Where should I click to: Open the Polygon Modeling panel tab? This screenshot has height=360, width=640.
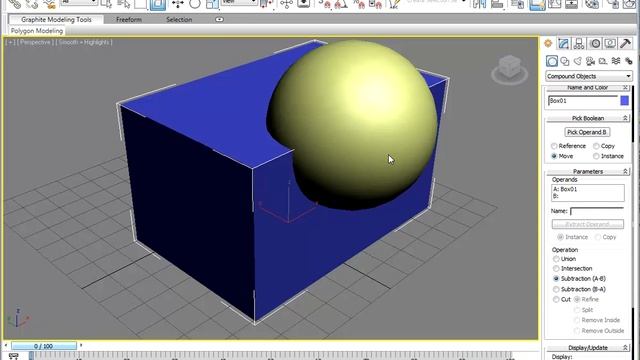click(37, 31)
